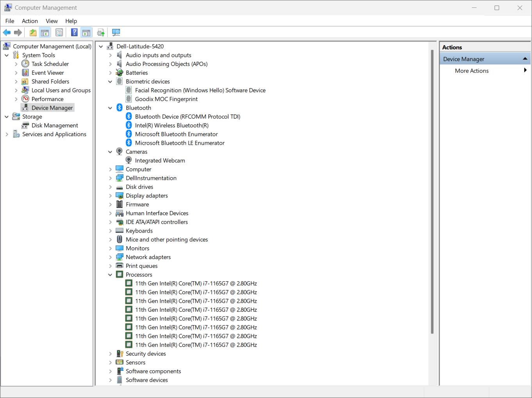Click the device list vertical scrollbar

[x=432, y=191]
